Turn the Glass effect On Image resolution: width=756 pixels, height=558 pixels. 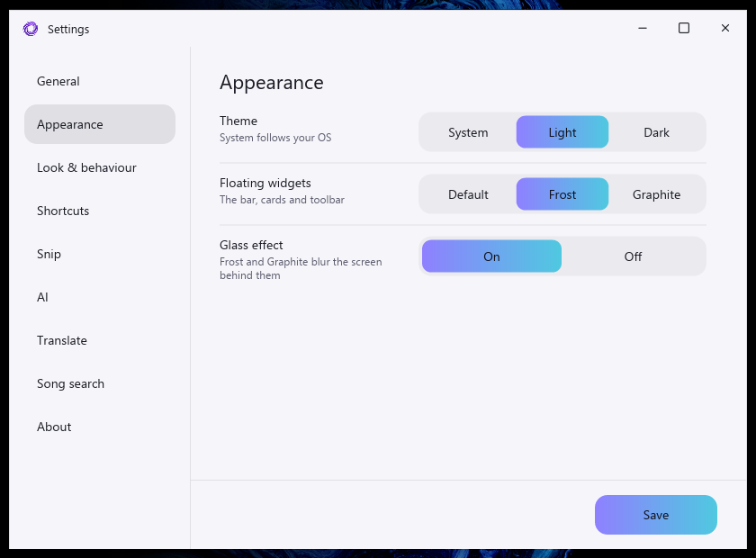pyautogui.click(x=491, y=256)
